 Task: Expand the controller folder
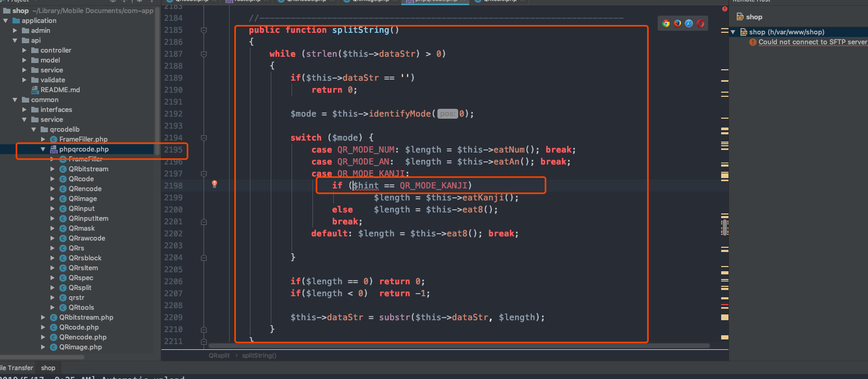(24, 50)
